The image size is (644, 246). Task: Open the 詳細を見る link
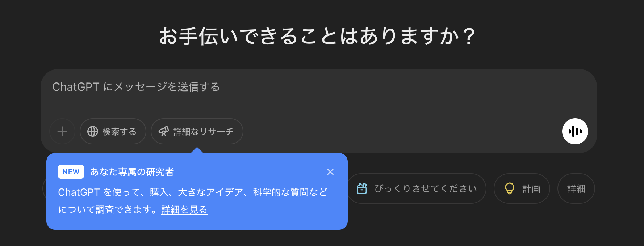coord(184,210)
